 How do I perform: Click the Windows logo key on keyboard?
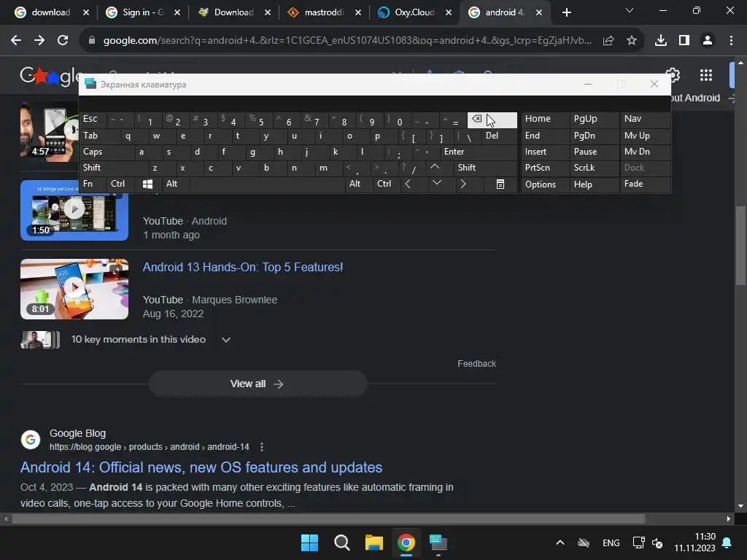tap(147, 184)
